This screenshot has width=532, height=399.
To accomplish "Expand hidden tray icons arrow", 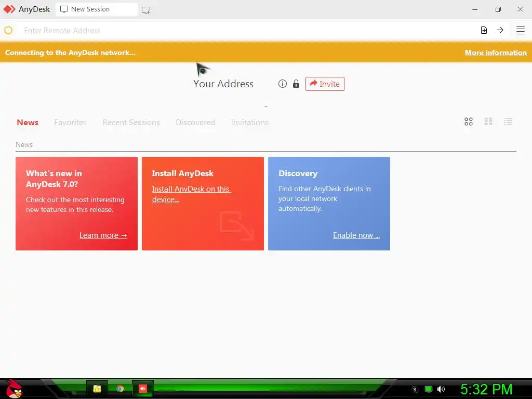I will [415, 390].
